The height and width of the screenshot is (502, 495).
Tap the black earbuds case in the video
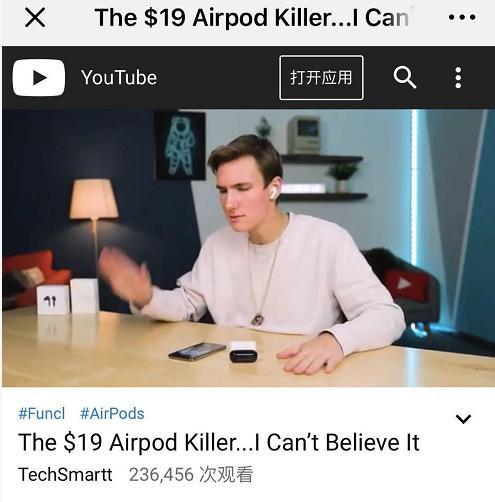(243, 352)
